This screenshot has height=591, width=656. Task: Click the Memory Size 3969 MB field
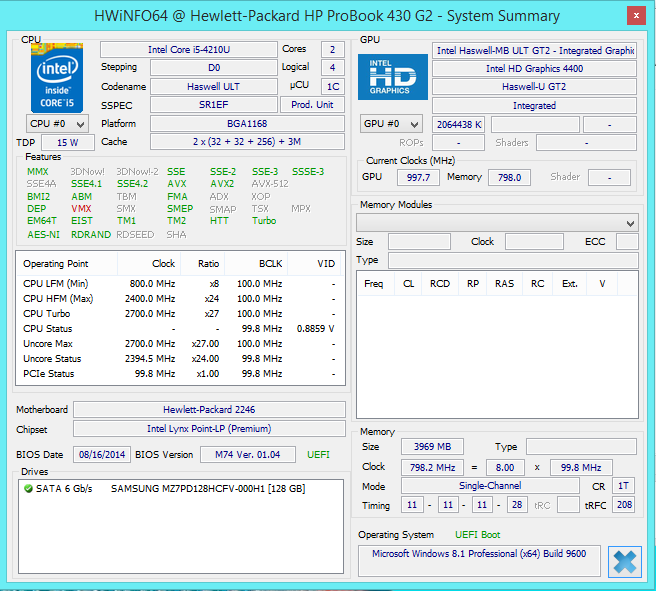(432, 447)
